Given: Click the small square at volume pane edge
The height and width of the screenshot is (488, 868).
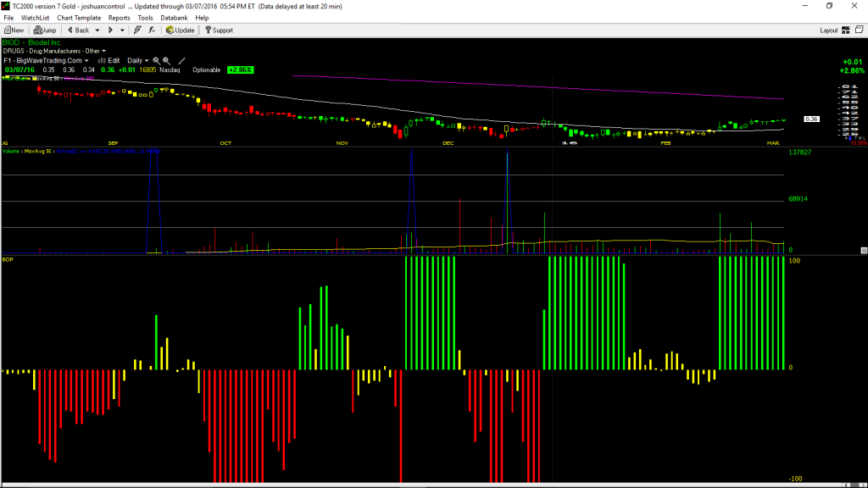Looking at the screenshot, I should tap(864, 251).
